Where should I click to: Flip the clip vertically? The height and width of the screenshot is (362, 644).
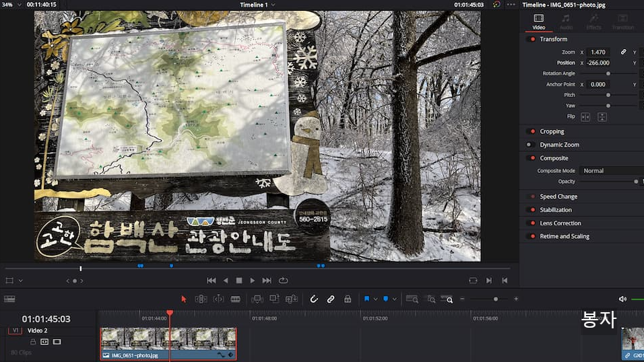602,117
